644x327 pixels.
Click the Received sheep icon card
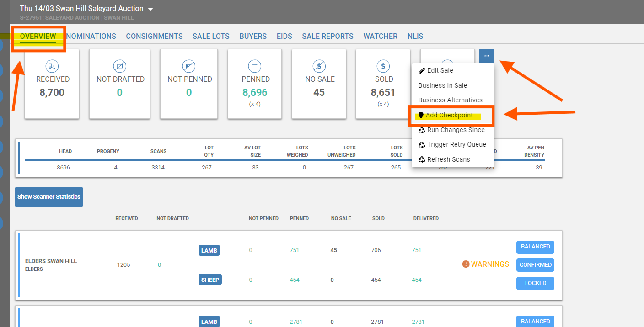pos(53,66)
